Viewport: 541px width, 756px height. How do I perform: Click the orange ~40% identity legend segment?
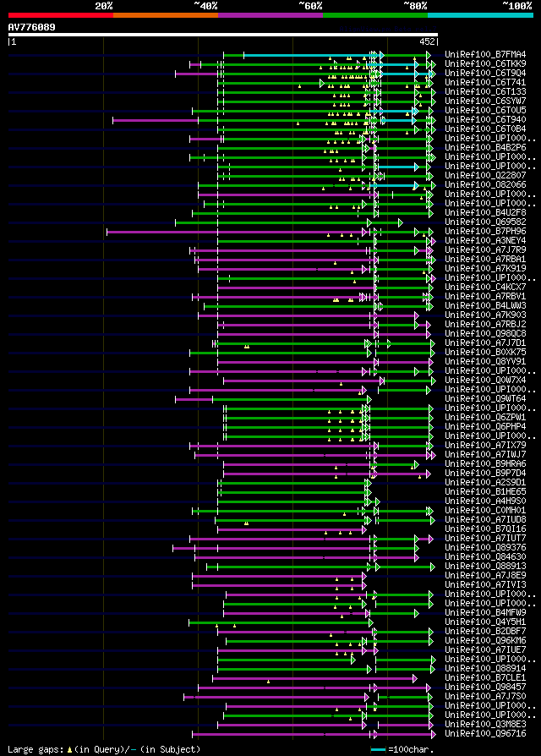[166, 15]
